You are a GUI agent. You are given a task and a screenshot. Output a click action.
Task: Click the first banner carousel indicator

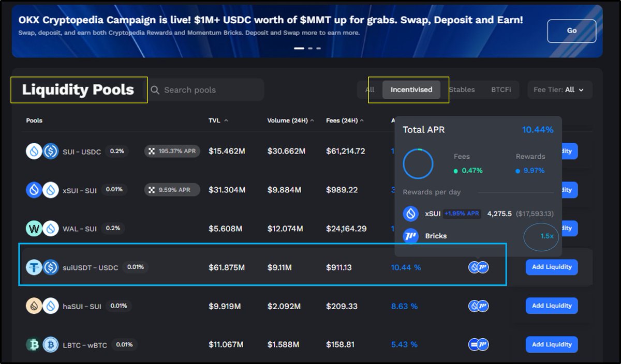[x=299, y=48]
